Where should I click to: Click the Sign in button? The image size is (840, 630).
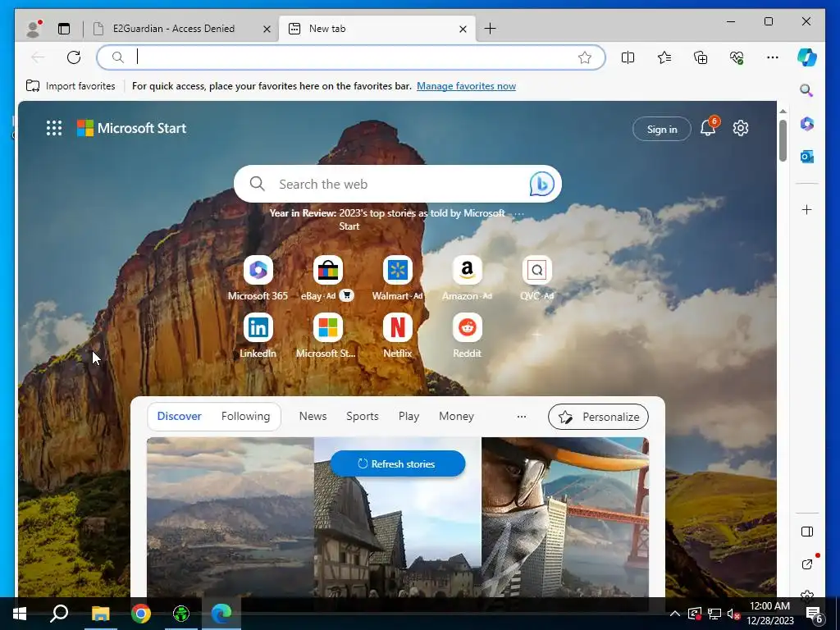pyautogui.click(x=662, y=129)
